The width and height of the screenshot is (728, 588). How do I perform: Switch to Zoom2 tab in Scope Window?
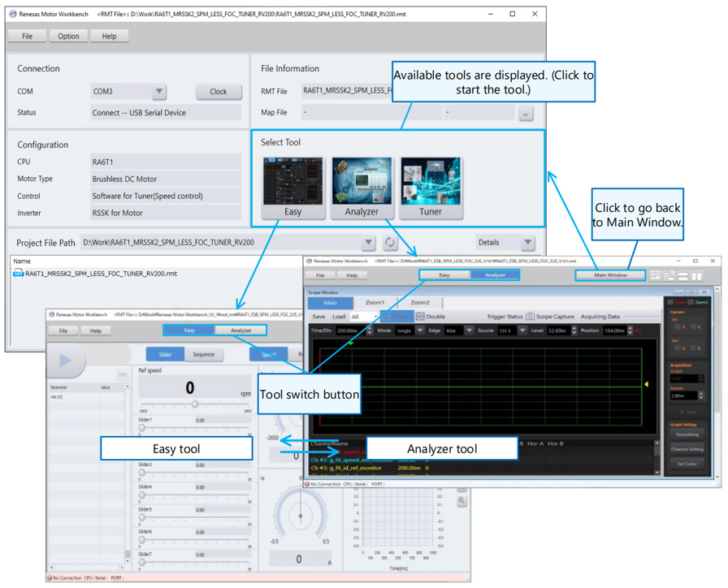(x=420, y=303)
